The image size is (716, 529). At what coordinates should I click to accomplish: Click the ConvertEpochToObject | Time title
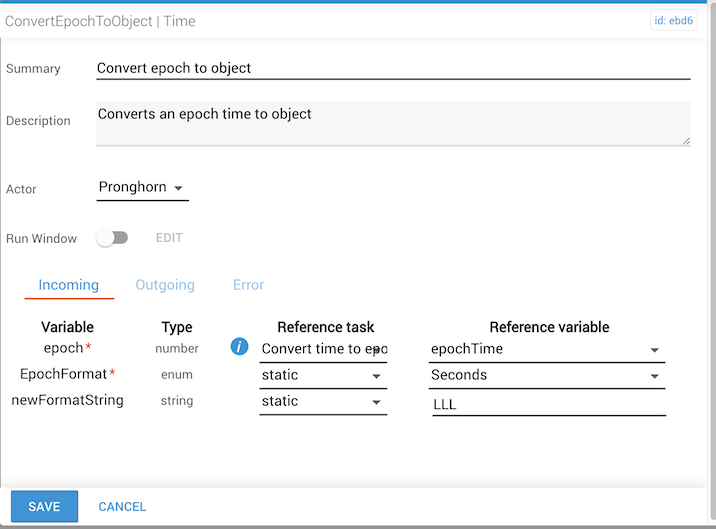pos(100,20)
